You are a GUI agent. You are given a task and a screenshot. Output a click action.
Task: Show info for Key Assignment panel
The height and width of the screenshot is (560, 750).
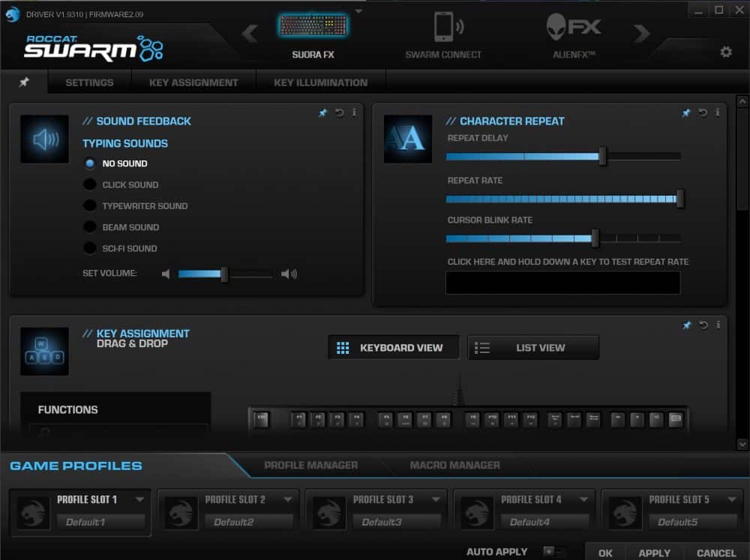pyautogui.click(x=718, y=325)
